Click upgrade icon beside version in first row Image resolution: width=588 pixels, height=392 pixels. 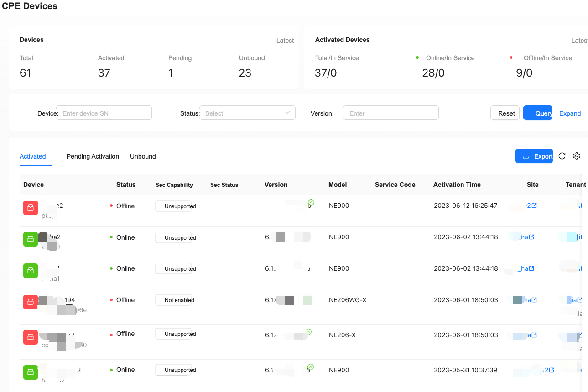pyautogui.click(x=311, y=202)
